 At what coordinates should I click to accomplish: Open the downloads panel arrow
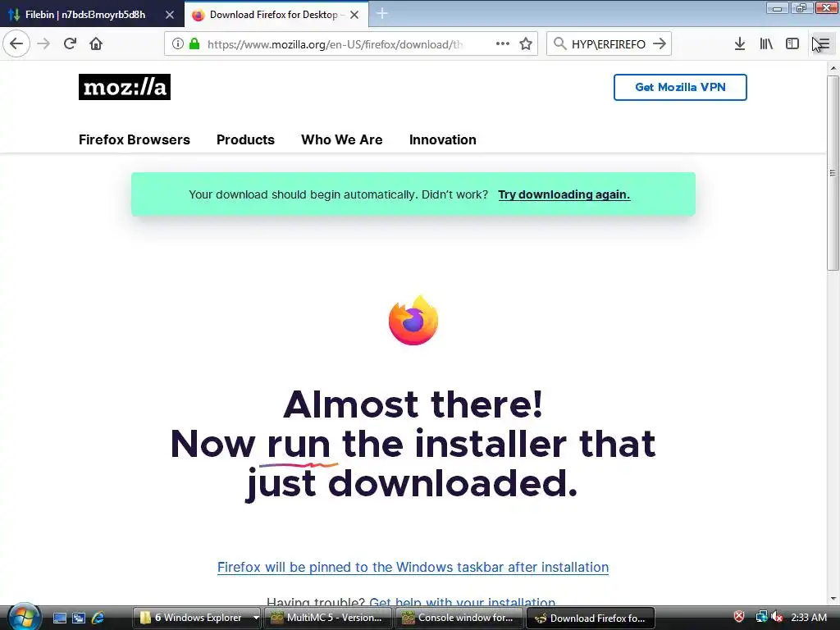(740, 43)
